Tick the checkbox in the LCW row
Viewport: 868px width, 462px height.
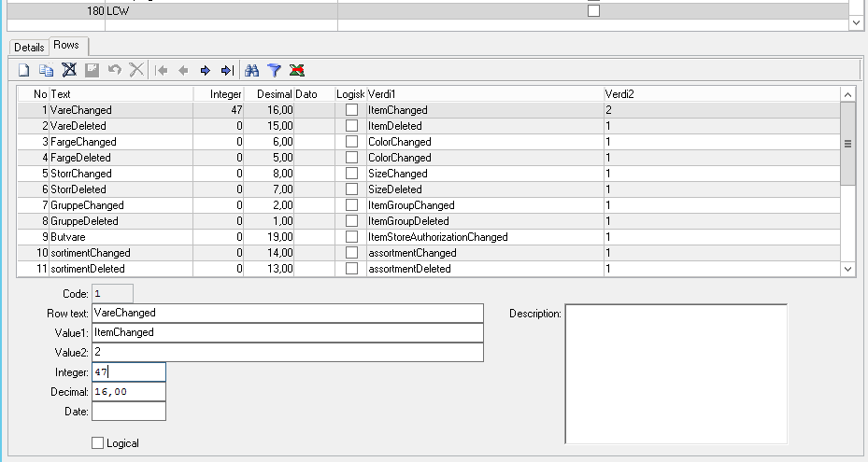593,11
